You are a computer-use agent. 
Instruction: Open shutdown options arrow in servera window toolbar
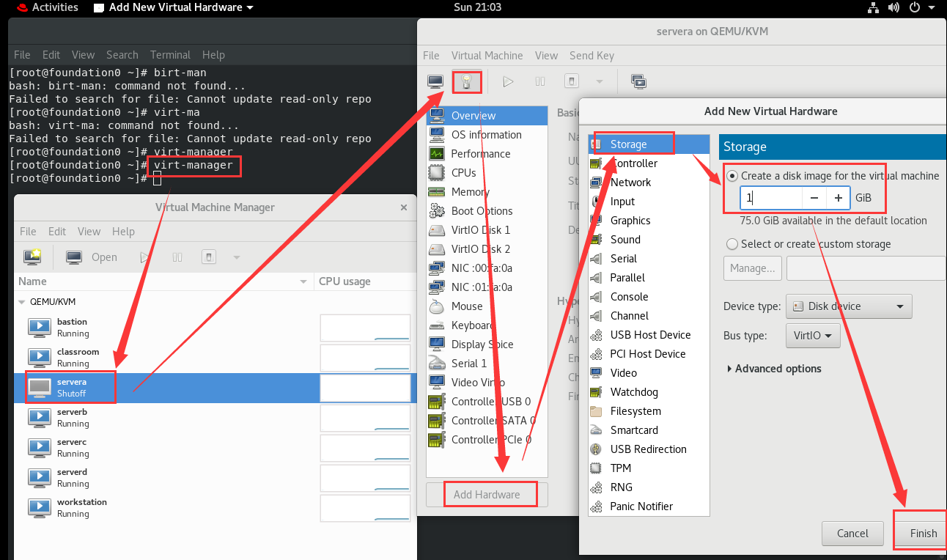pyautogui.click(x=600, y=81)
